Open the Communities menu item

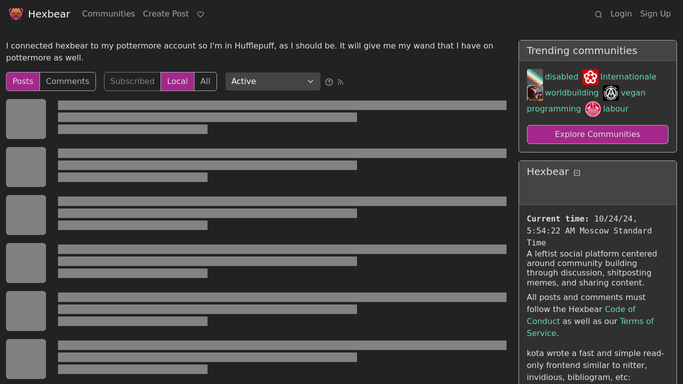pos(108,14)
